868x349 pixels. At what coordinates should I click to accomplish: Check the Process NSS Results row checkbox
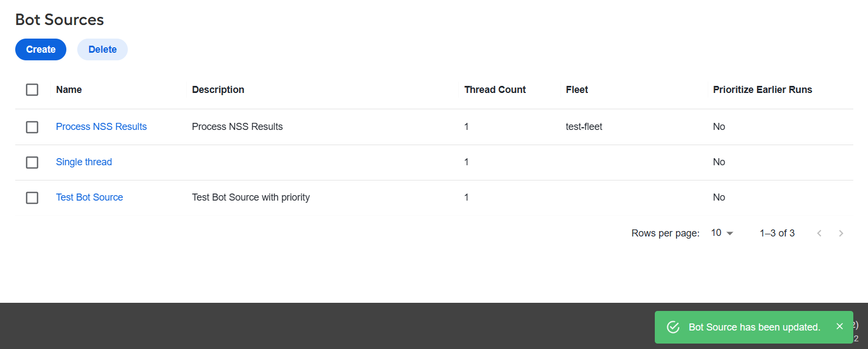pyautogui.click(x=32, y=127)
